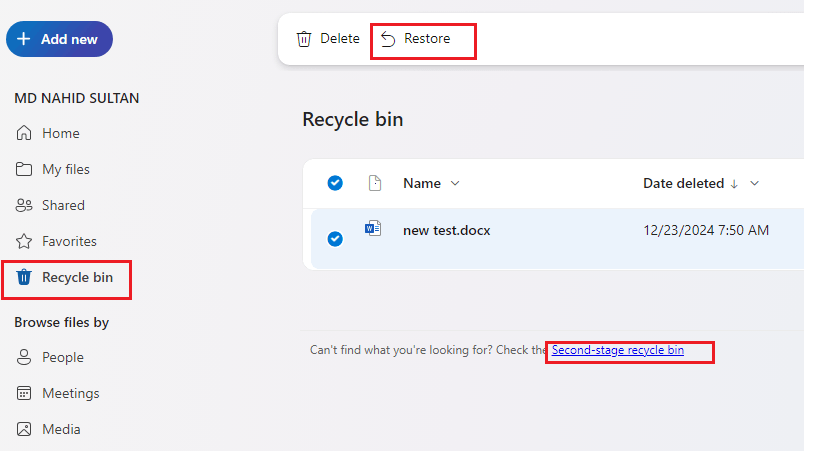Viewport: 818px width, 451px height.
Task: Expand the Name column dropdown chevron
Action: point(455,184)
